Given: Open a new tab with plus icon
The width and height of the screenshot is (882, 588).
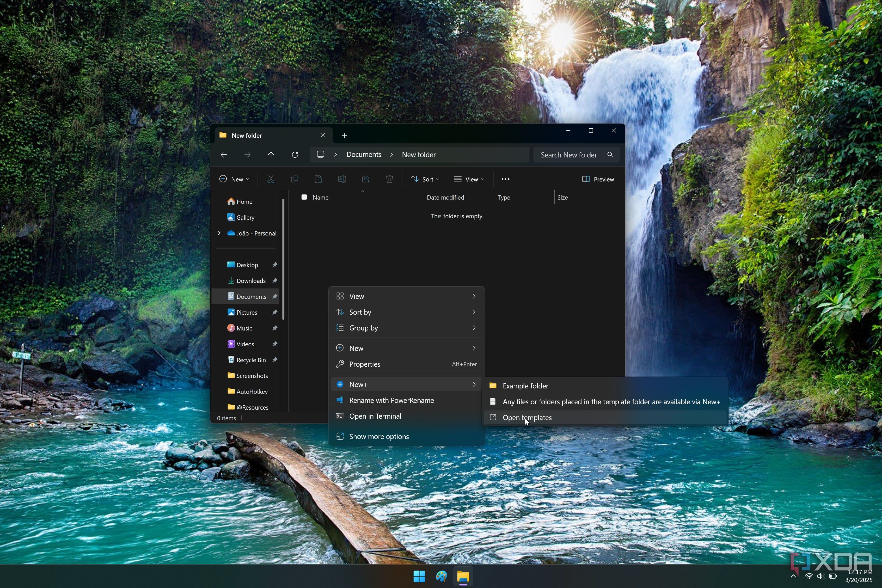Looking at the screenshot, I should click(344, 136).
